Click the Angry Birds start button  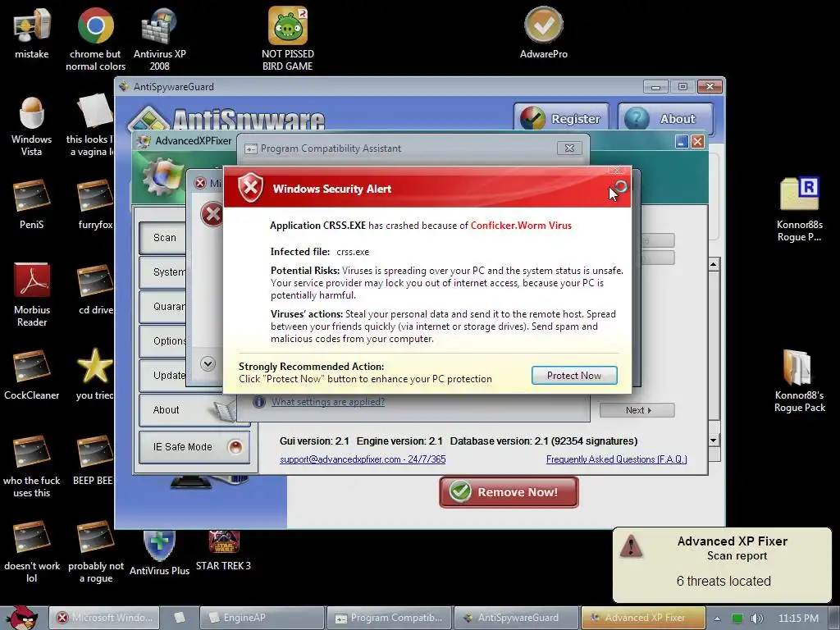(x=22, y=617)
